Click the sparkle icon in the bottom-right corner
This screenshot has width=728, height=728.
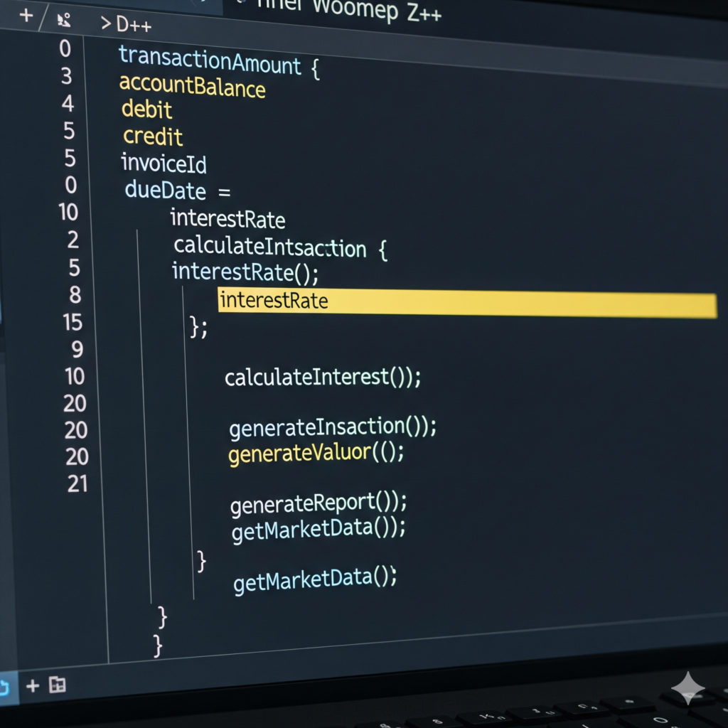(687, 687)
